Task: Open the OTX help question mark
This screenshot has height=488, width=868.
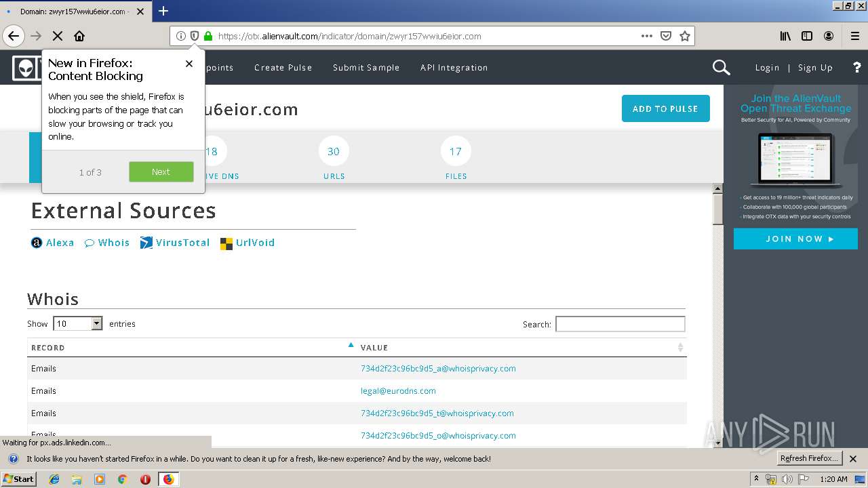Action: (857, 67)
